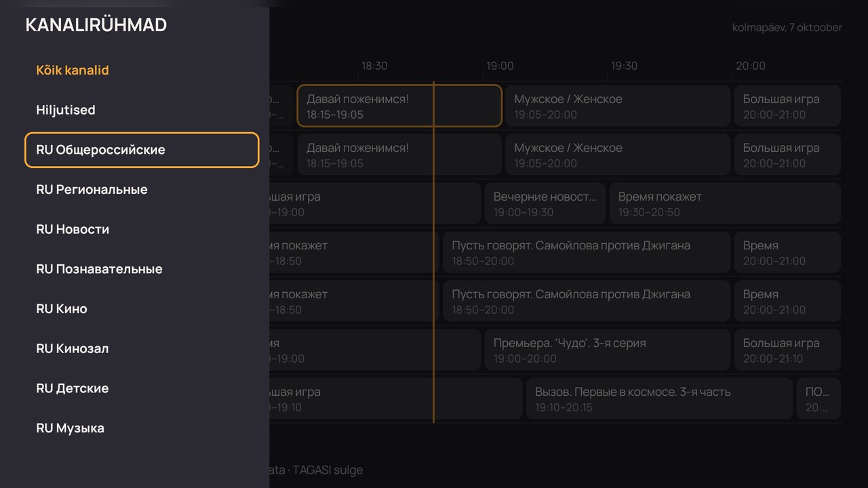Click the 18:30 time label

(374, 66)
